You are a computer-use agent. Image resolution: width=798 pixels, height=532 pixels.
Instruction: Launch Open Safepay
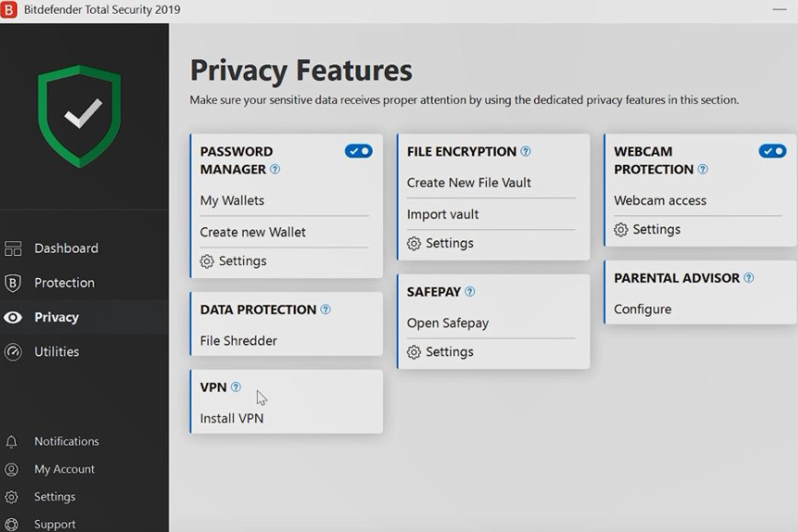[447, 322]
